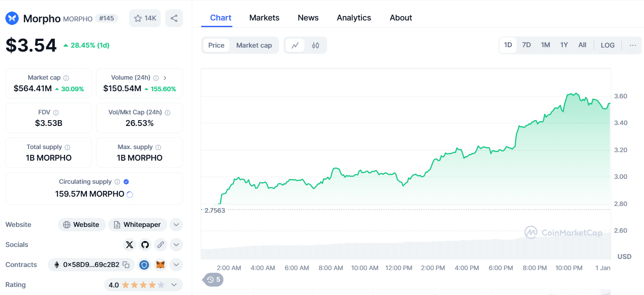This screenshot has height=295, width=644.
Task: Click the 26.53% Vol/Mkt Cap value
Action: tap(139, 123)
